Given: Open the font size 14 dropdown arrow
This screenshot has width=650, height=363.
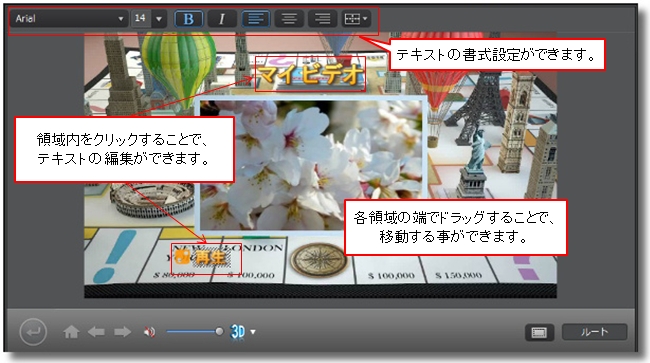Looking at the screenshot, I should [159, 19].
